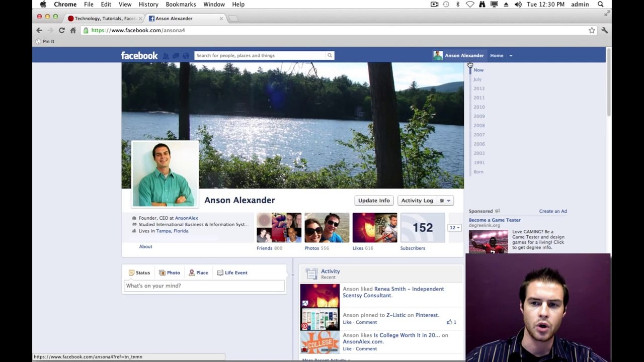Open Become a Game Tester ad
This screenshot has height=362, width=644.
coord(495,220)
